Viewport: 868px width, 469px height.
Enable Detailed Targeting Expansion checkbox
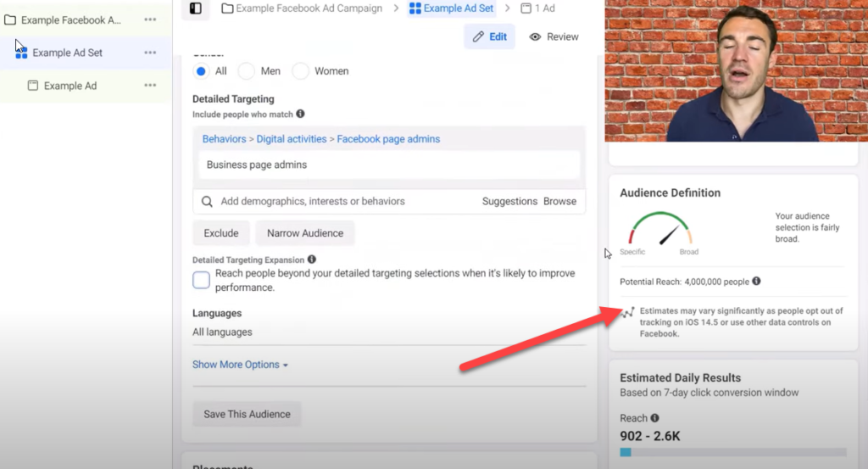(201, 280)
